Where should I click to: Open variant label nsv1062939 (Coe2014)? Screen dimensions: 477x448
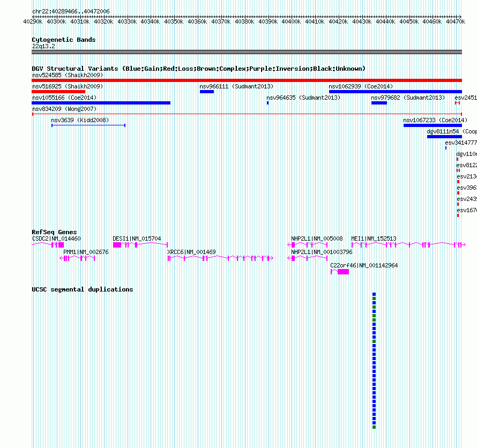click(361, 86)
